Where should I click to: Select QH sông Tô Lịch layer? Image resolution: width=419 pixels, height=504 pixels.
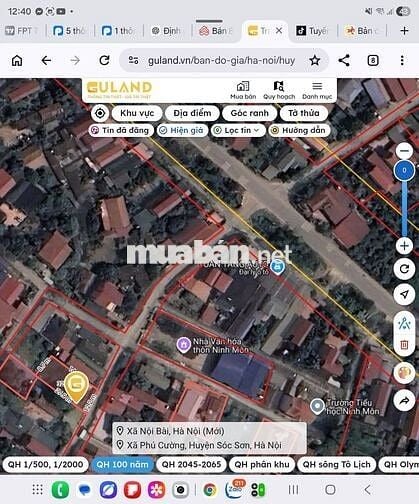(x=337, y=464)
